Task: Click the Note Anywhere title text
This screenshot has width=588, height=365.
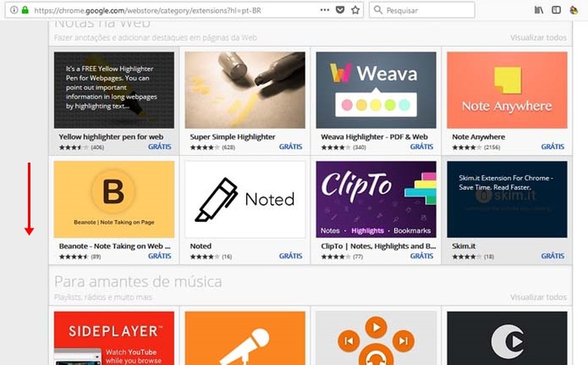Action: 479,136
